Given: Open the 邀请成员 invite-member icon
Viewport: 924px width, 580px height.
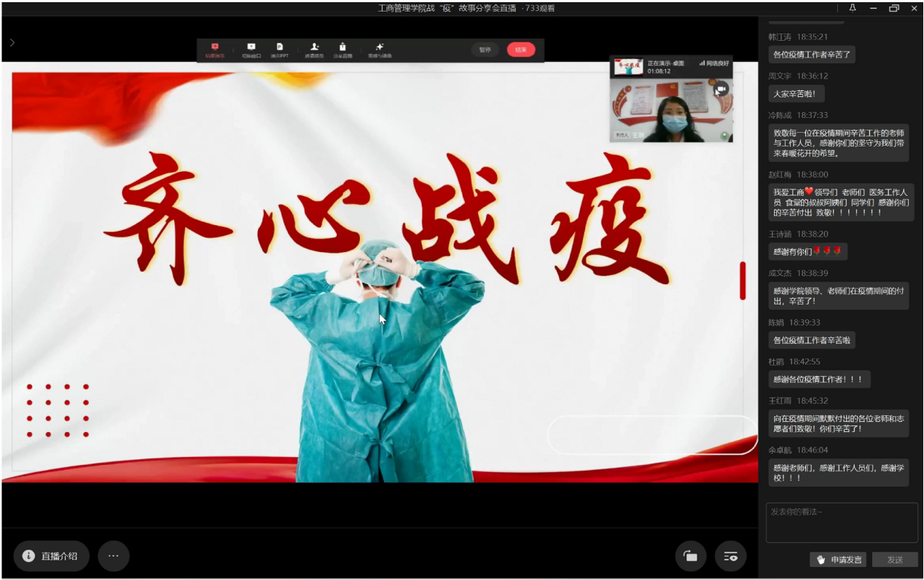Looking at the screenshot, I should 314,50.
